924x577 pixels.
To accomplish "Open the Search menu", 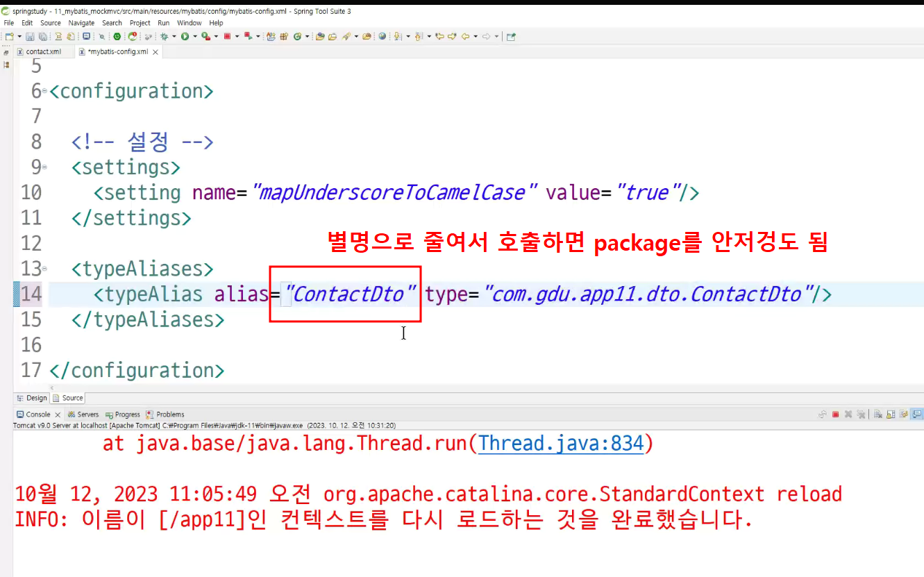I will click(112, 23).
